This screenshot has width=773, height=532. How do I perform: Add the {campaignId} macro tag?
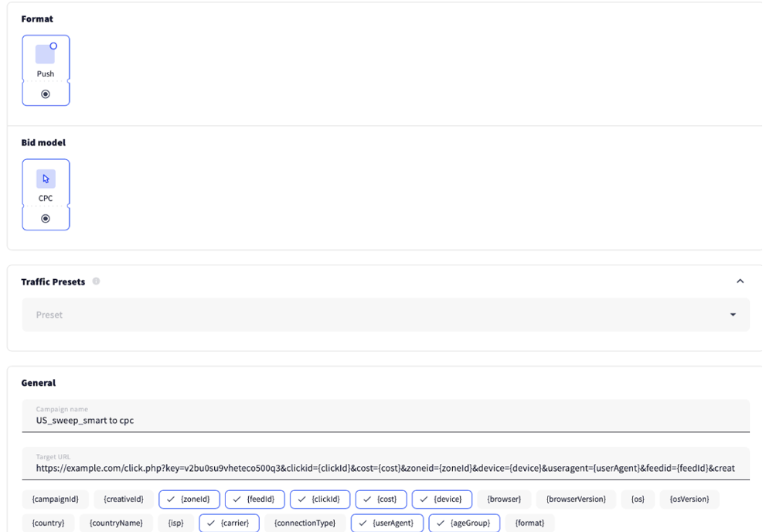coord(56,500)
